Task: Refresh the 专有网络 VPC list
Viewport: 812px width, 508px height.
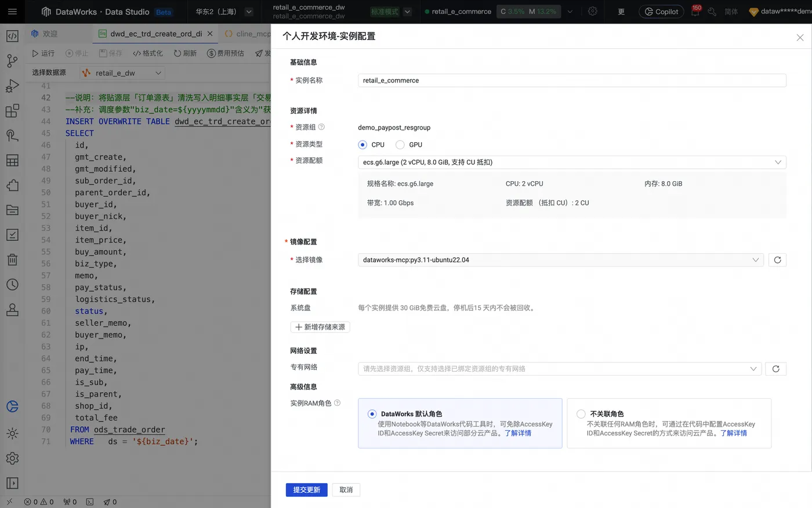Action: (775, 369)
